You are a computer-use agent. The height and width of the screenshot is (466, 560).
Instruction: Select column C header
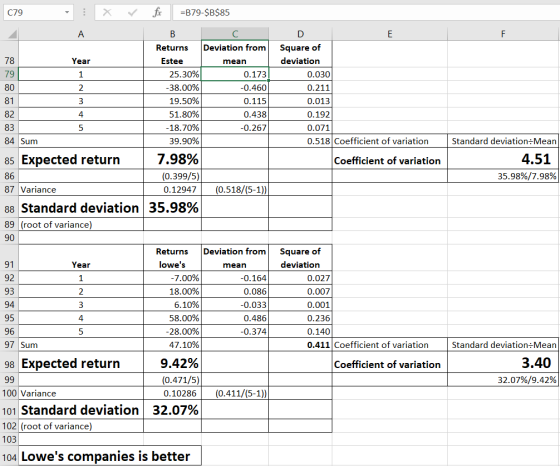coord(235,34)
